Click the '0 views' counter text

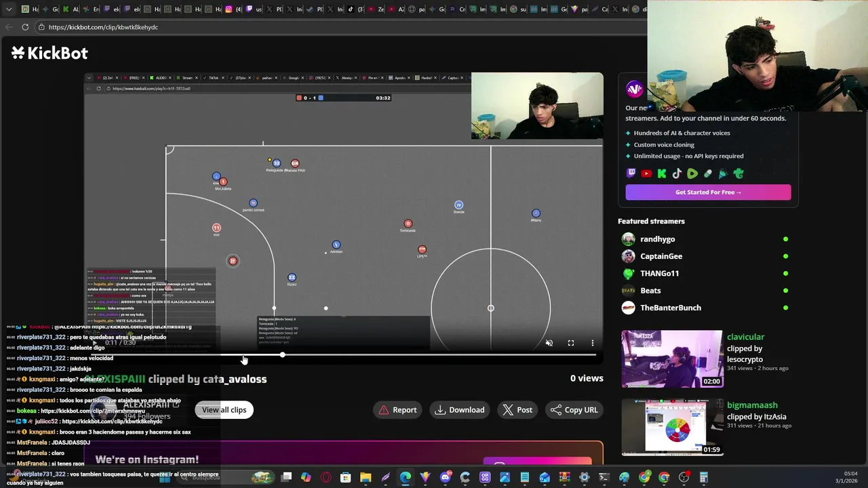pyautogui.click(x=587, y=378)
